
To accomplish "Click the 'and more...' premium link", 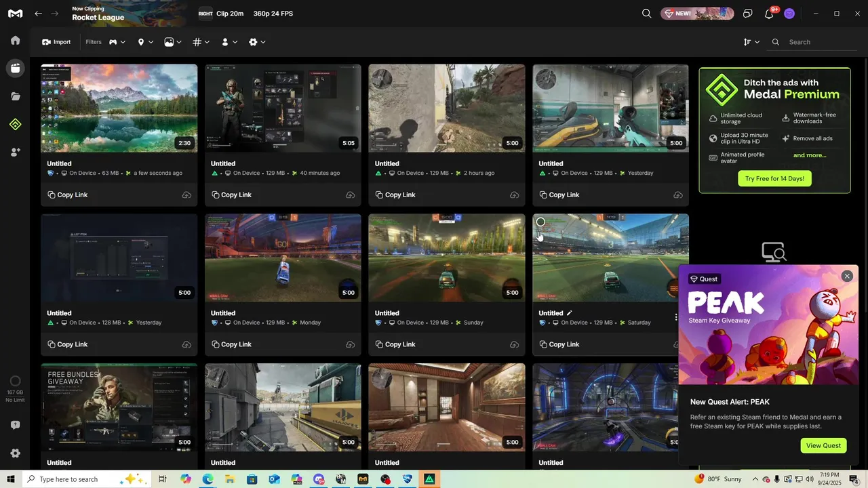I will (x=810, y=155).
